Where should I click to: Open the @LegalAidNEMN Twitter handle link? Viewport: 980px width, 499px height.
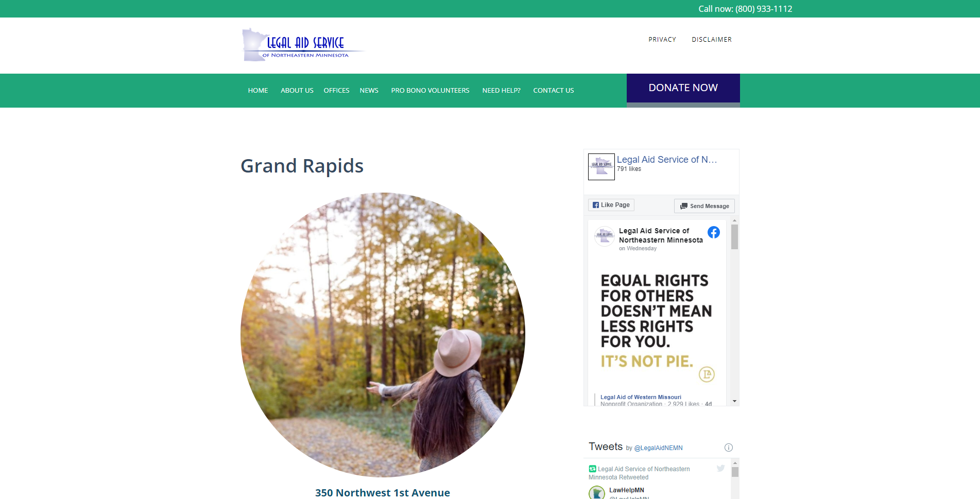point(658,448)
